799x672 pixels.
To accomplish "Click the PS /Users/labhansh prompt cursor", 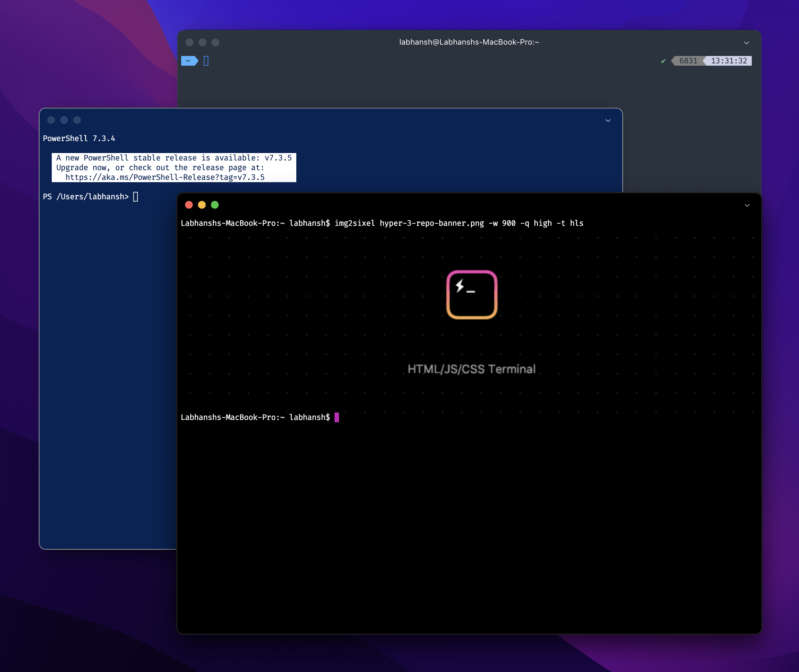I will click(136, 197).
